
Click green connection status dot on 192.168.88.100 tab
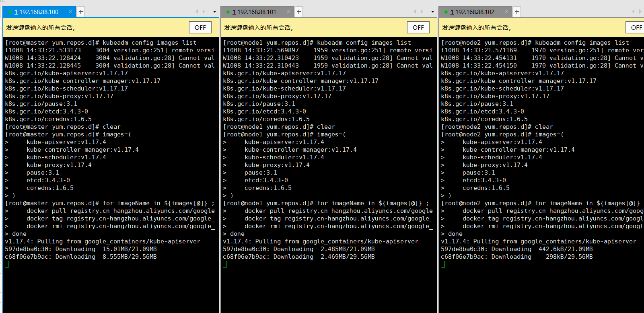click(x=10, y=12)
